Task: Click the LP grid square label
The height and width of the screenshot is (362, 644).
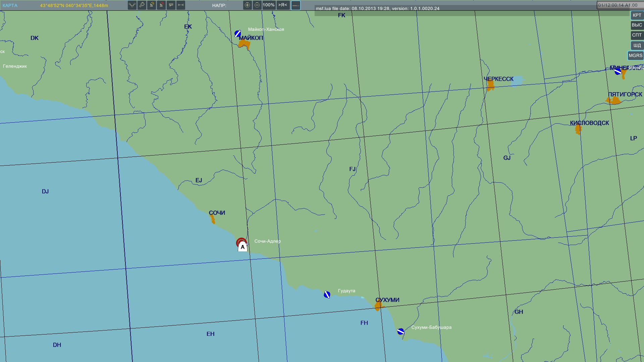Action: click(x=633, y=138)
